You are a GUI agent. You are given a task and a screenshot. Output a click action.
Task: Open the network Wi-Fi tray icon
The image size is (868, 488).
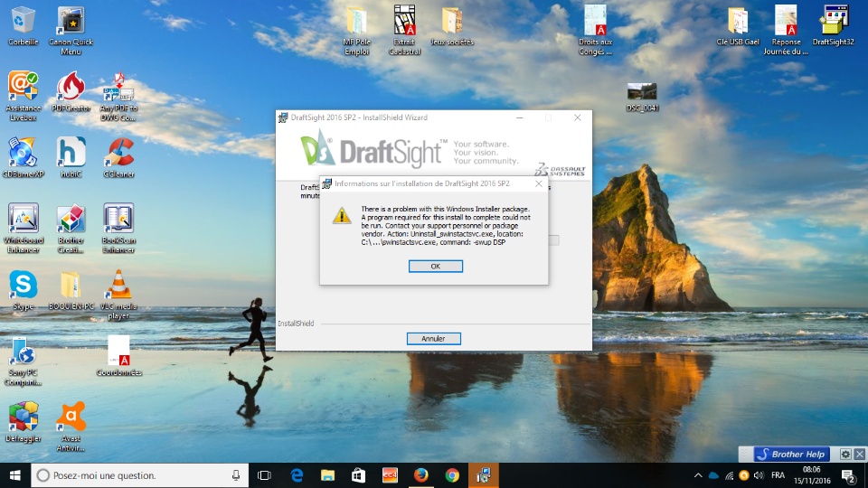point(729,475)
